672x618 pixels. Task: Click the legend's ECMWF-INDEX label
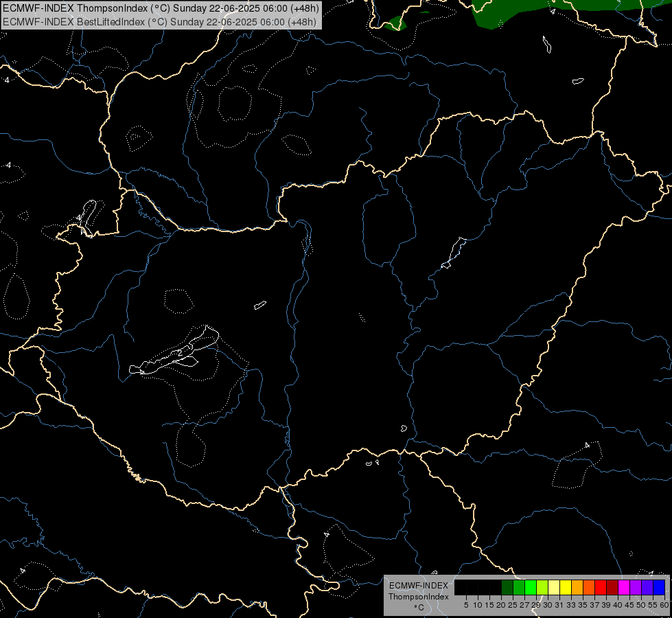pos(418,586)
